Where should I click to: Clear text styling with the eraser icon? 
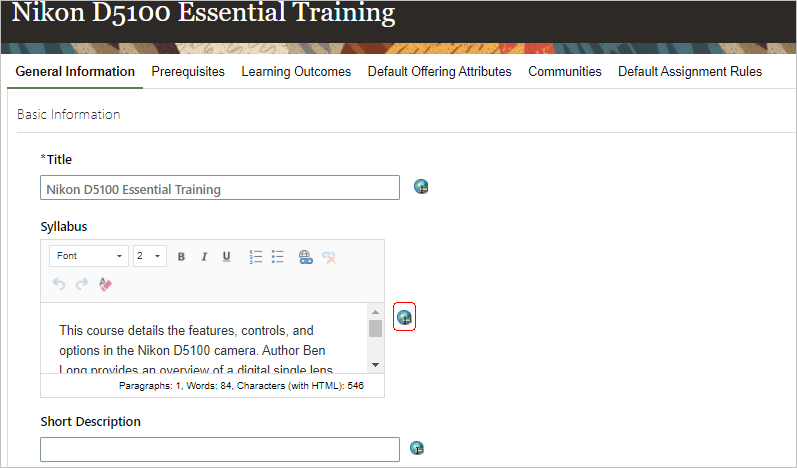click(x=105, y=284)
